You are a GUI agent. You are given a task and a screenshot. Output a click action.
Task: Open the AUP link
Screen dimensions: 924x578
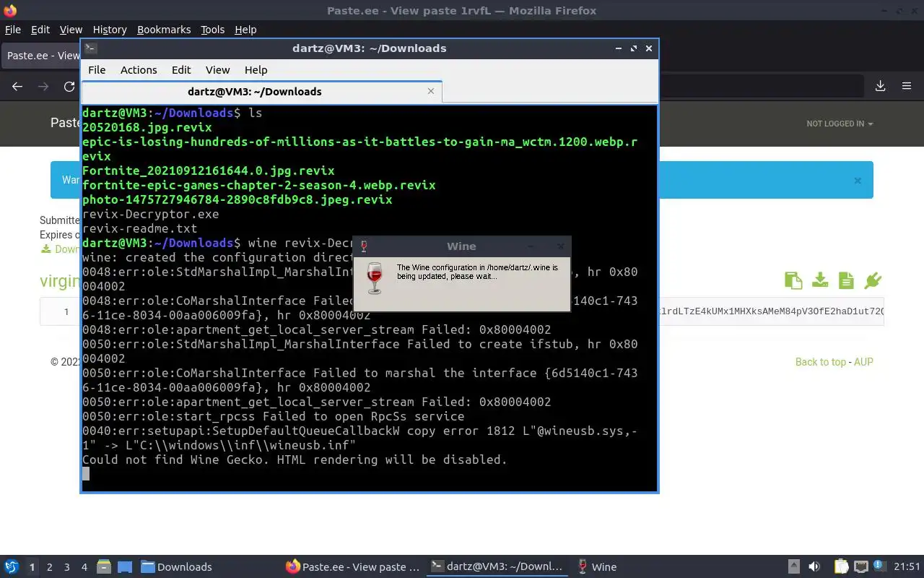863,362
